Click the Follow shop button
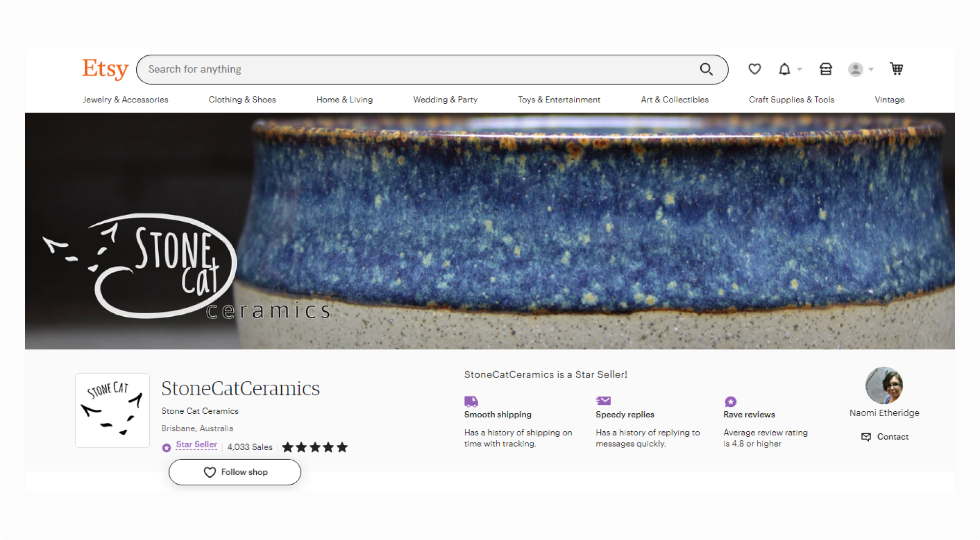The width and height of the screenshot is (980, 540). click(235, 472)
